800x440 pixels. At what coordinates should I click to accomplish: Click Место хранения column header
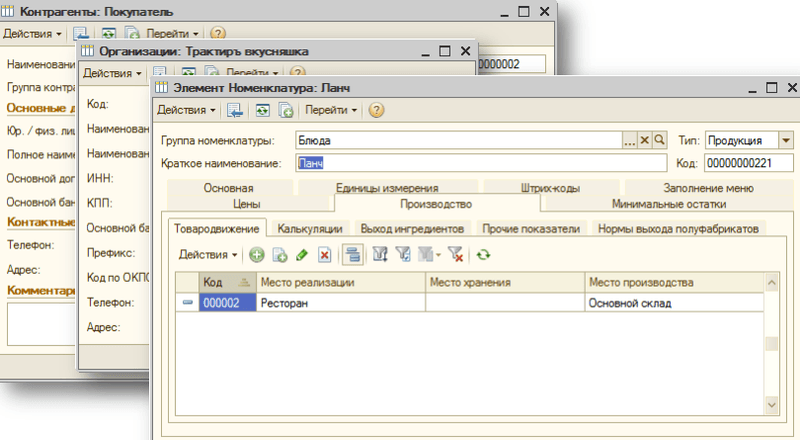point(505,282)
